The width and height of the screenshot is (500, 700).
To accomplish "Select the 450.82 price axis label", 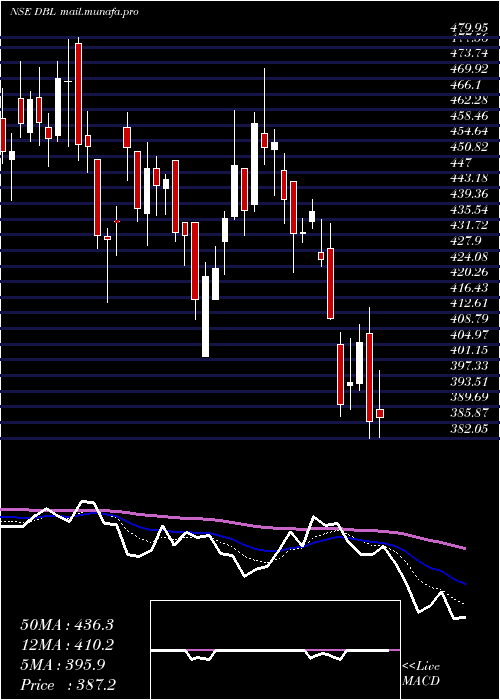I will (469, 147).
